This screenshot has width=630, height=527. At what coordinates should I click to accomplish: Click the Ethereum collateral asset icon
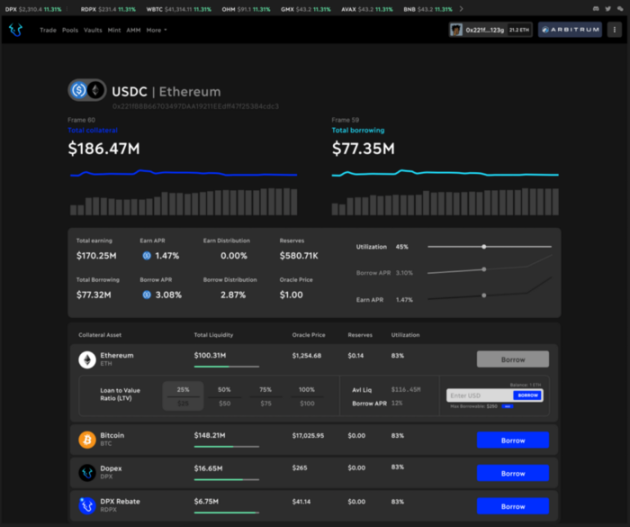coord(87,358)
